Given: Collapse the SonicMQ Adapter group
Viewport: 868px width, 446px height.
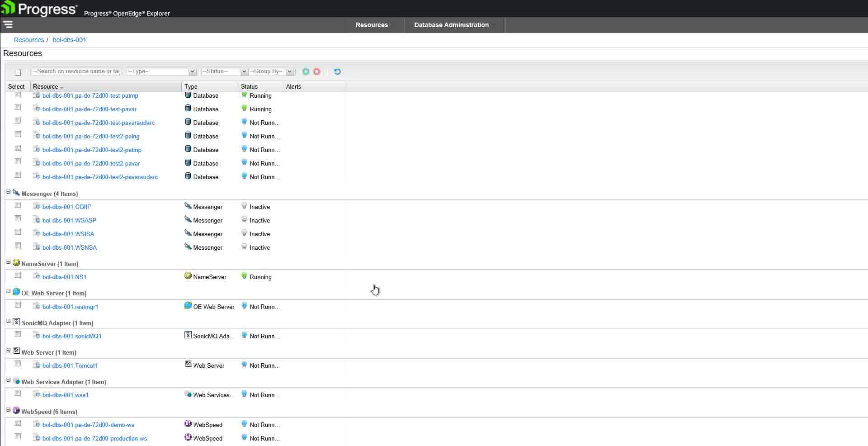Looking at the screenshot, I should (x=8, y=322).
